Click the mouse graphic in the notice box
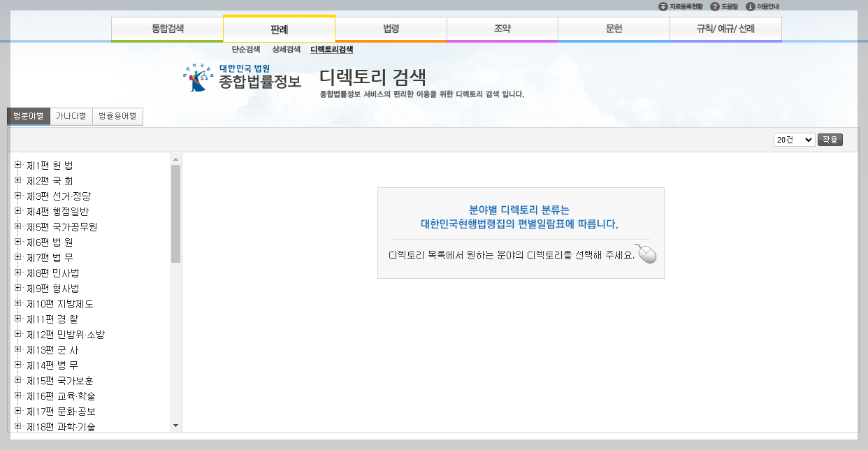 point(646,255)
